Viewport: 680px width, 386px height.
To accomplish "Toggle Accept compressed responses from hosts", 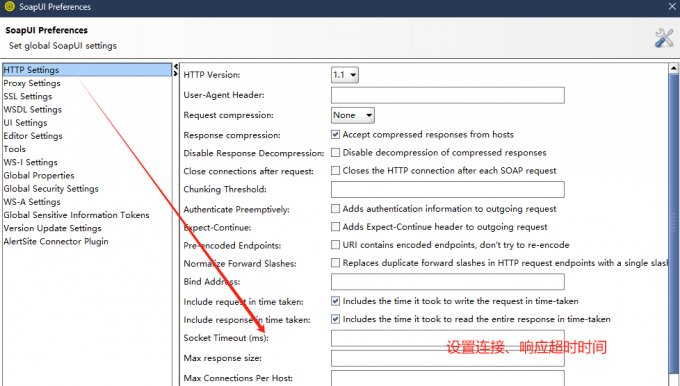I will [x=335, y=134].
